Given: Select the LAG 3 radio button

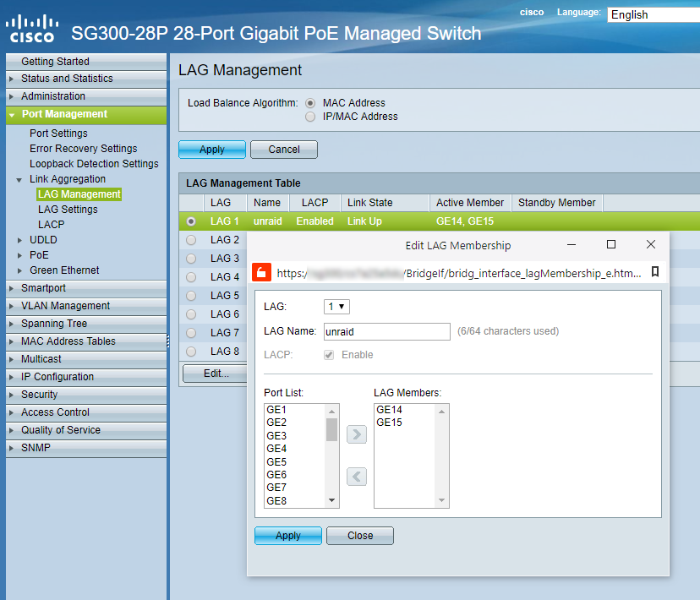Looking at the screenshot, I should click(x=191, y=259).
